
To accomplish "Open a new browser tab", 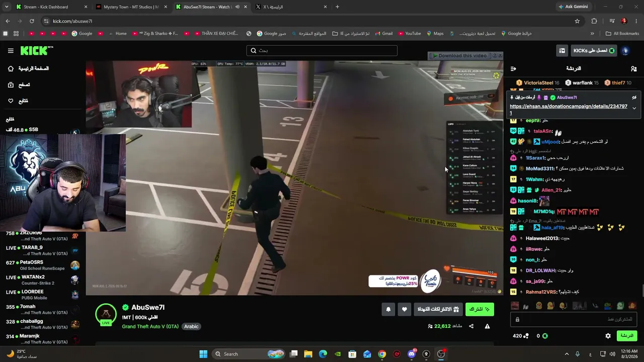I will 337,7.
